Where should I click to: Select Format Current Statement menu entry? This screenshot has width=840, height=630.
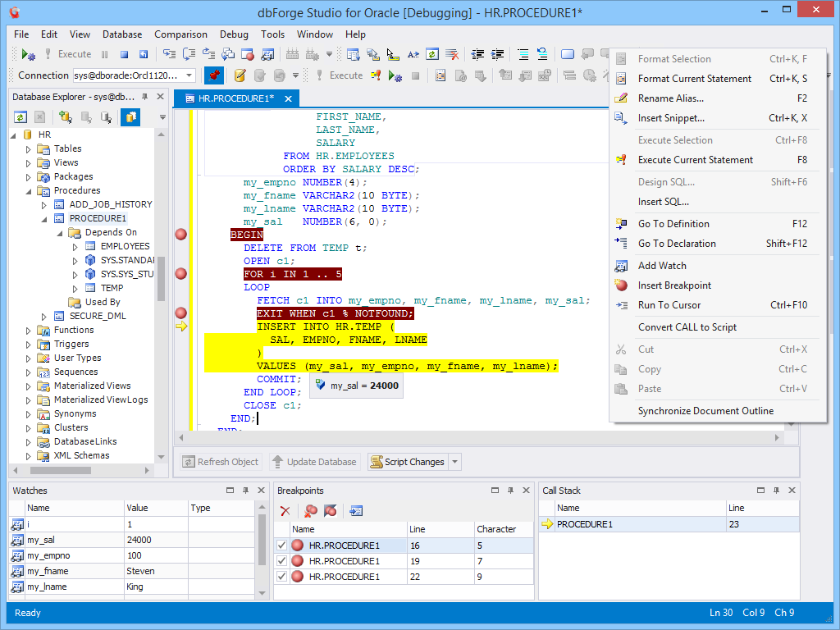pyautogui.click(x=718, y=79)
